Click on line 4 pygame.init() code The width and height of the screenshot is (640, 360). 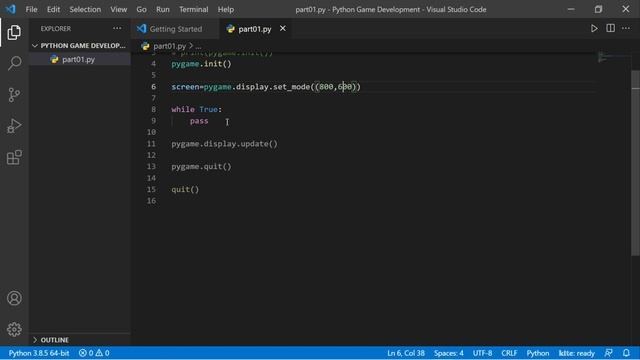tap(201, 64)
